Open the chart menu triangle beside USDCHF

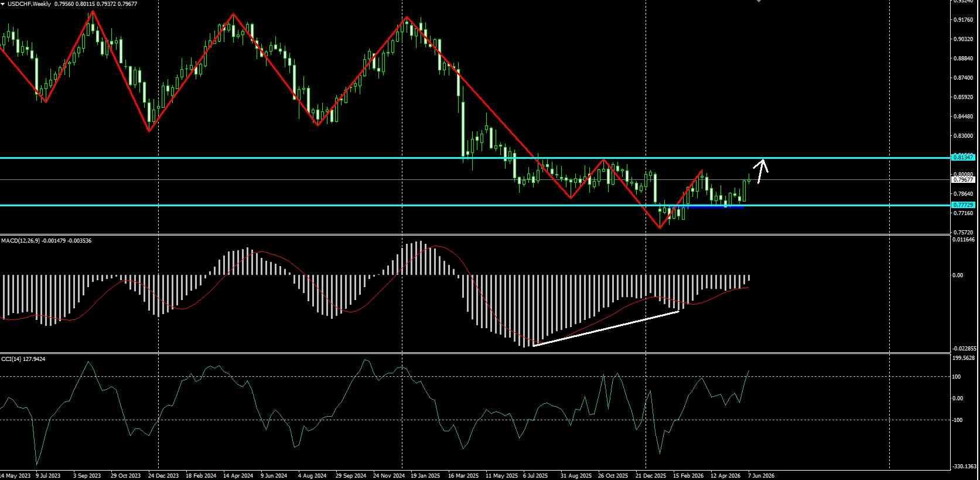(x=3, y=4)
